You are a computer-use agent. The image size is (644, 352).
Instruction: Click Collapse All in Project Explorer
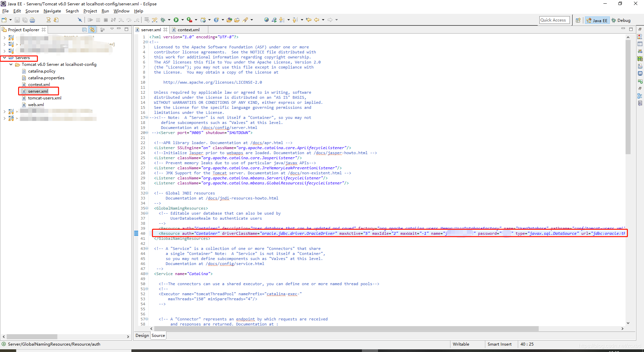[x=84, y=30]
